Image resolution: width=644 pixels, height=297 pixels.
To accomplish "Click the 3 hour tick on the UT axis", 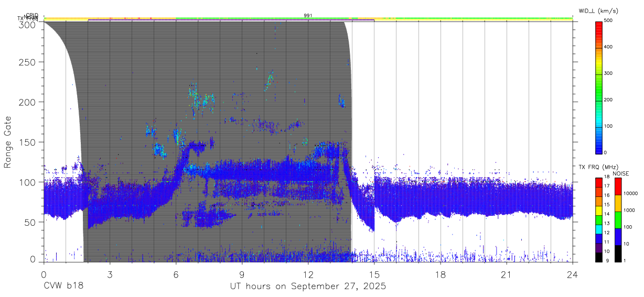I will pos(110,274).
